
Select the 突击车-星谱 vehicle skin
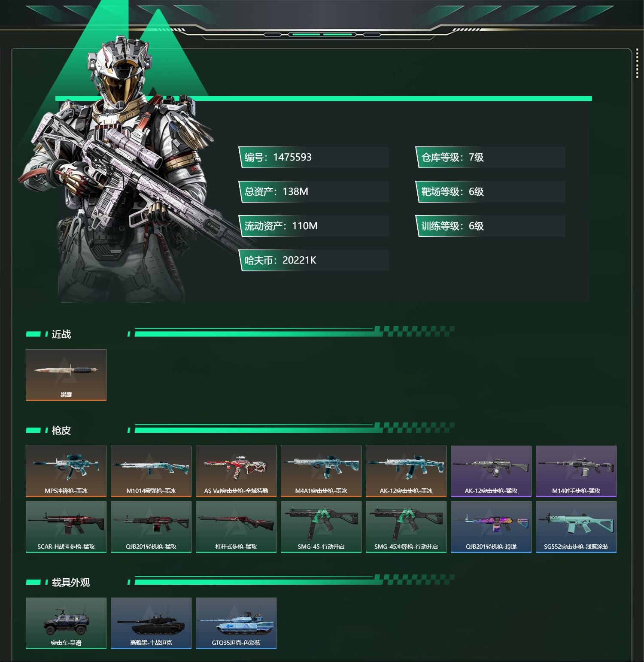(66, 623)
